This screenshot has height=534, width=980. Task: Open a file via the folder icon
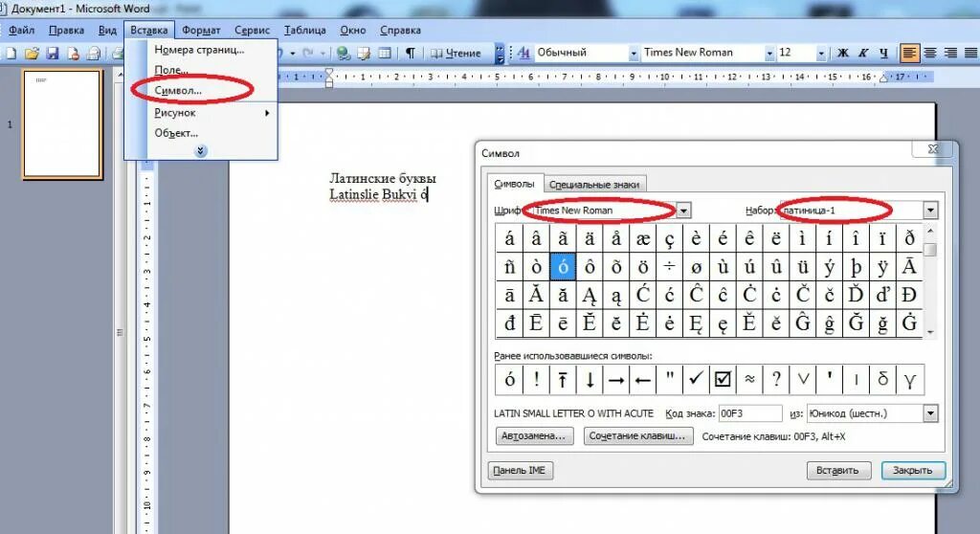pyautogui.click(x=32, y=54)
